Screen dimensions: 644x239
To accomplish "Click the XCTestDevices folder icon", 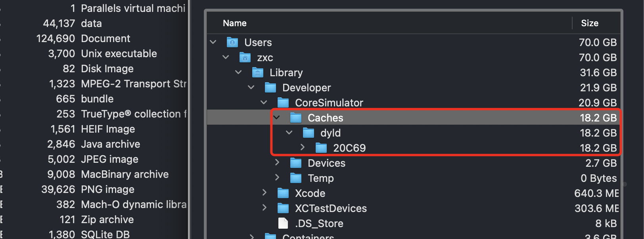I will (283, 208).
